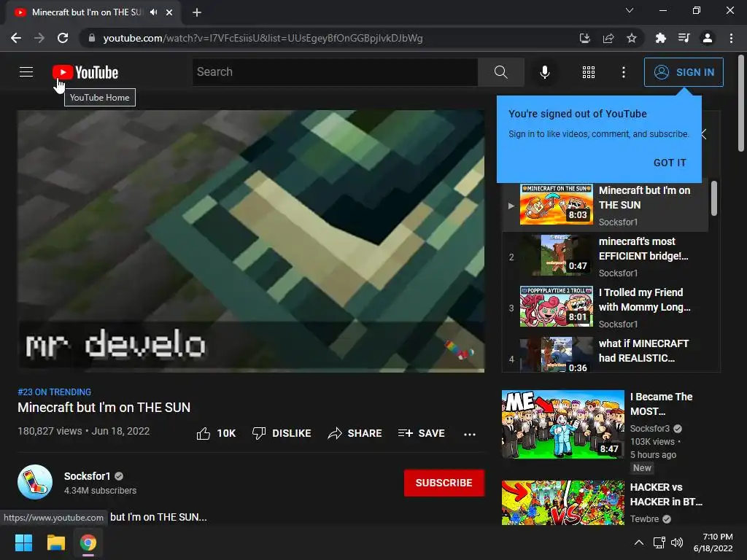Open Tewbre channel name
This screenshot has width=747, height=560.
tap(645, 519)
